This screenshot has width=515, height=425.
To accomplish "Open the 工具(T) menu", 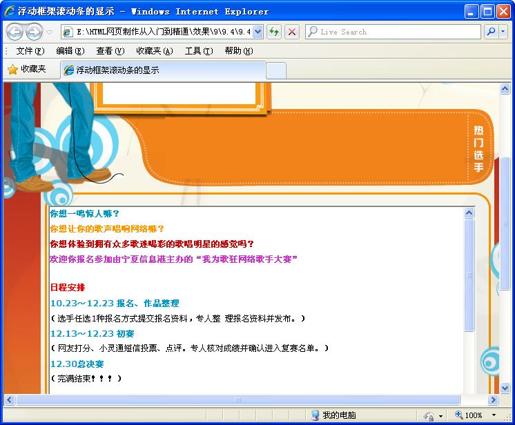I will 199,51.
